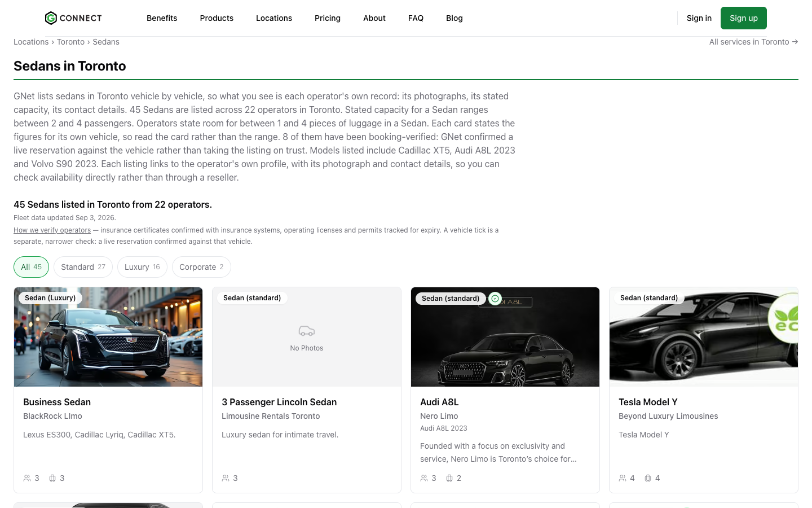Open the Blog page
This screenshot has height=508, width=812.
click(x=454, y=18)
